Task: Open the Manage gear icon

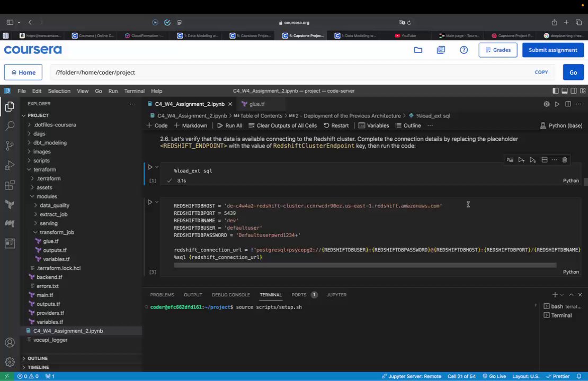Action: coord(10,362)
